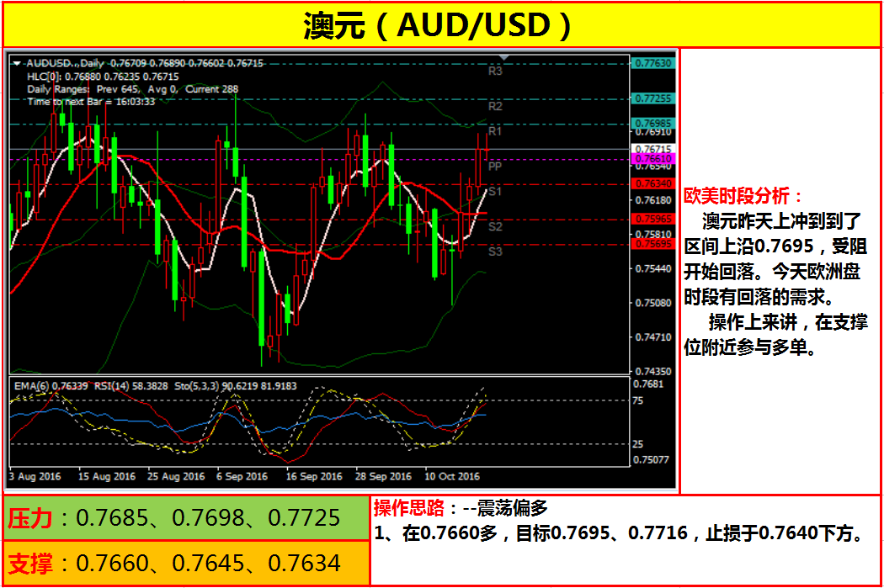884x588 pixels.
Task: Click the red 操作思路 heading
Action: (x=408, y=509)
